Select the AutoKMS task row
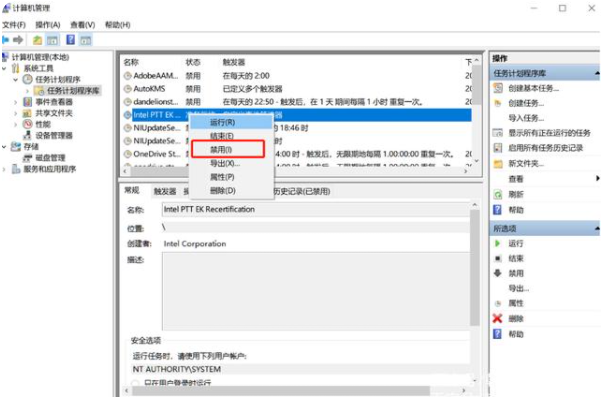 click(x=150, y=88)
